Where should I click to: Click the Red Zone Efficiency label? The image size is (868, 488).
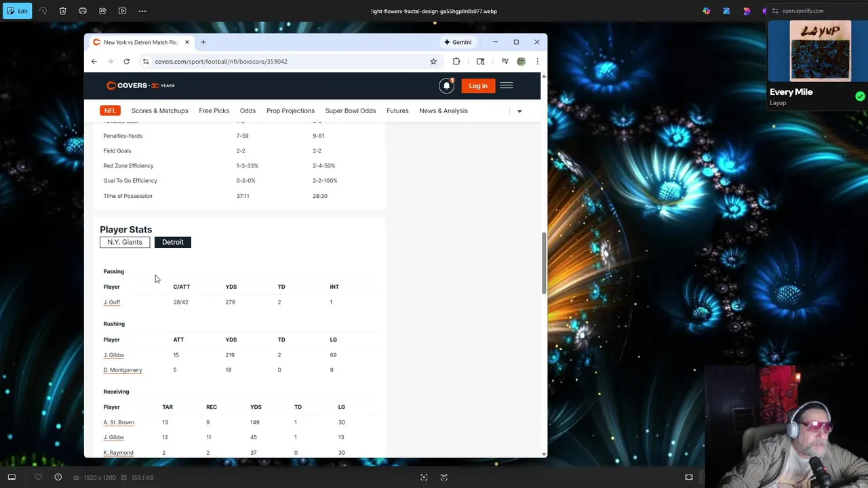pyautogui.click(x=128, y=165)
